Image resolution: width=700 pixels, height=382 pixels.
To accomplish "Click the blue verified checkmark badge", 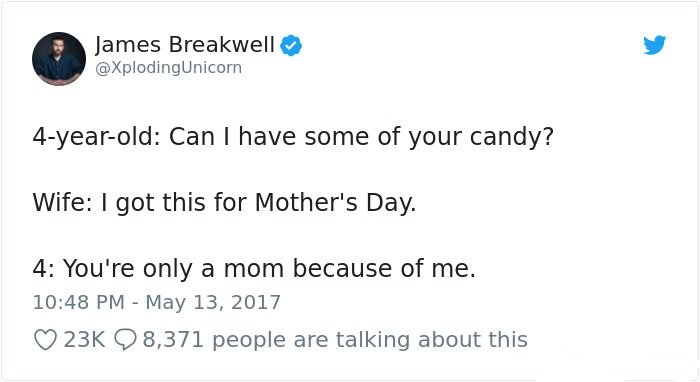I will click(x=291, y=45).
